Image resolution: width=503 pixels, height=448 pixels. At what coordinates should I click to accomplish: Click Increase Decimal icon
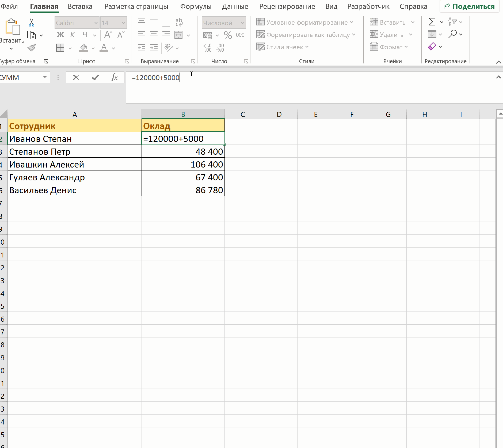tap(208, 48)
